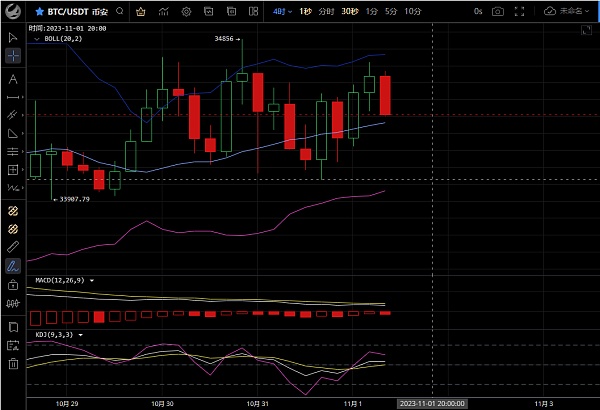The height and width of the screenshot is (410, 600).
Task: Toggle the lock drawings icon
Action: (x=12, y=285)
